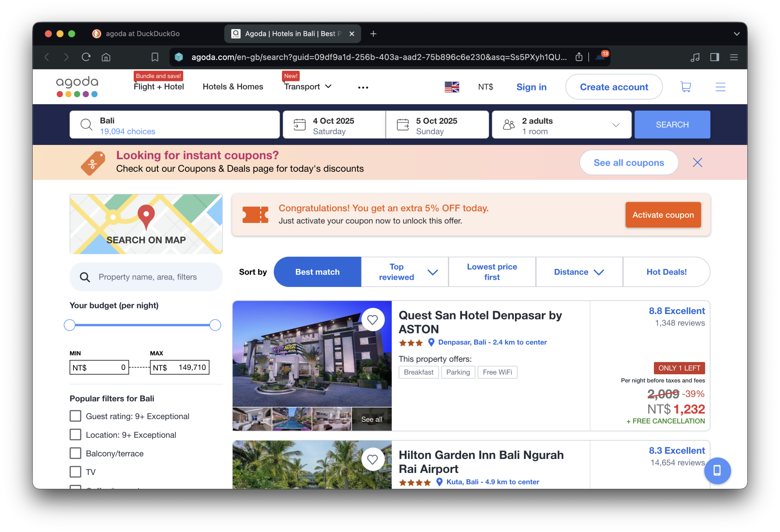The image size is (780, 532).
Task: Open Search on Map
Action: [x=146, y=224]
